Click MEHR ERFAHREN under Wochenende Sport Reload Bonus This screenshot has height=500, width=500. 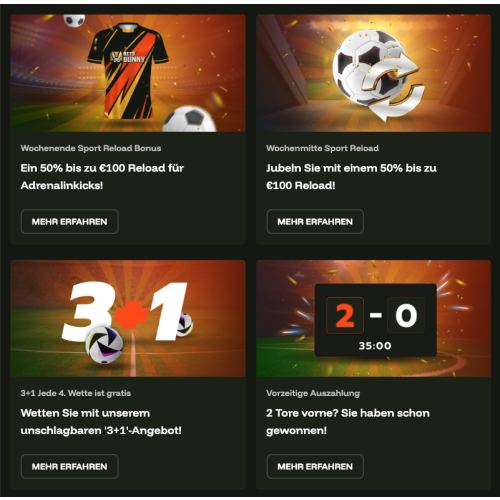[69, 222]
